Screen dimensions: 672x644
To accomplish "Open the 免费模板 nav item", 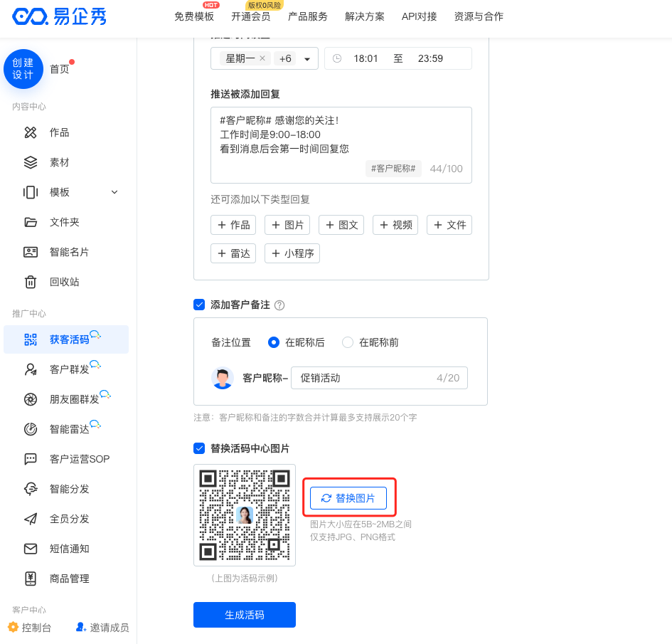I will click(194, 16).
